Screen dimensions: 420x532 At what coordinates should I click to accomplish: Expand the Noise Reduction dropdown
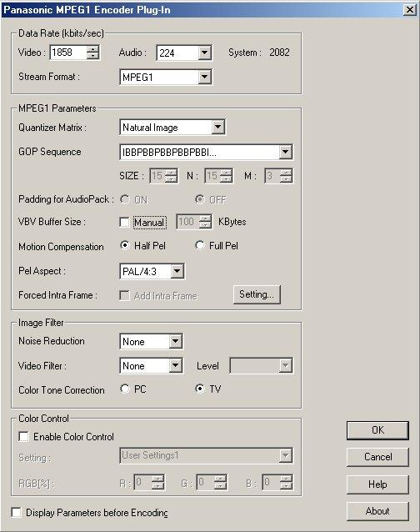point(176,341)
